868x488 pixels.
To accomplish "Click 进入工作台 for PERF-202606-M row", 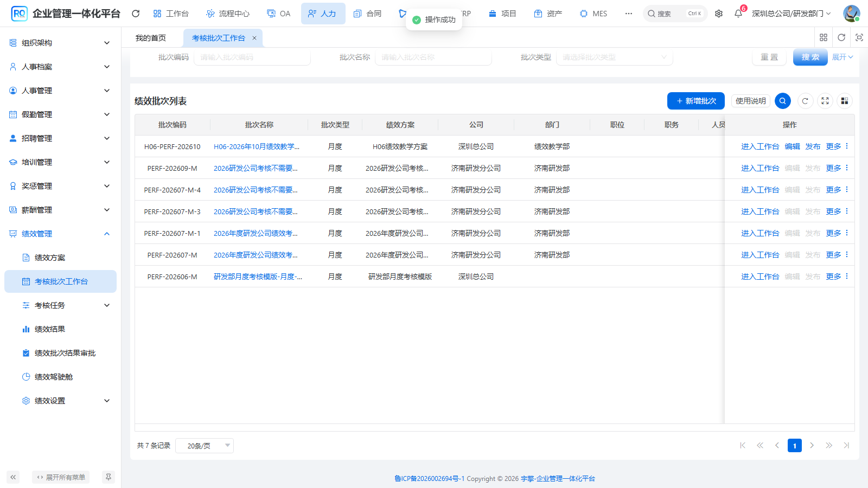I will click(x=760, y=277).
